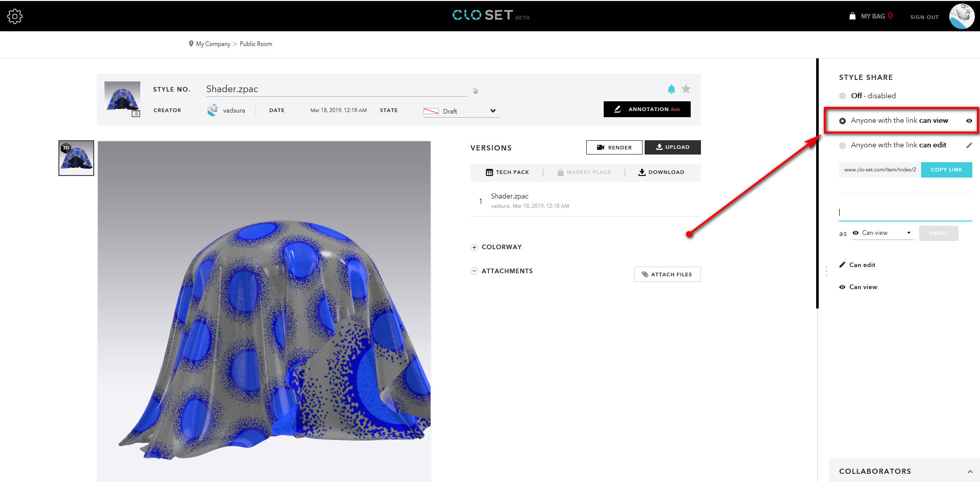The height and width of the screenshot is (482, 980).
Task: Click the date Mar 18, 2019, 12:18 AM
Action: 338,111
